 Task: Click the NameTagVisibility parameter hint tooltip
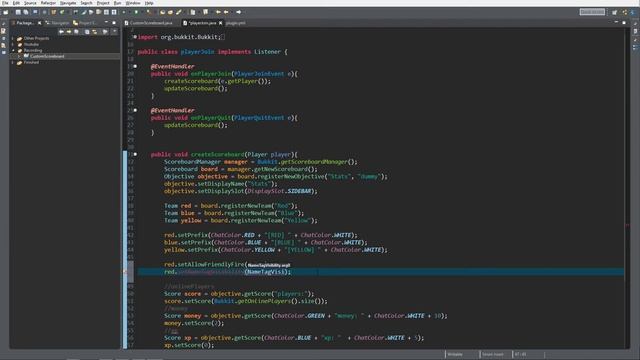pos(269,265)
